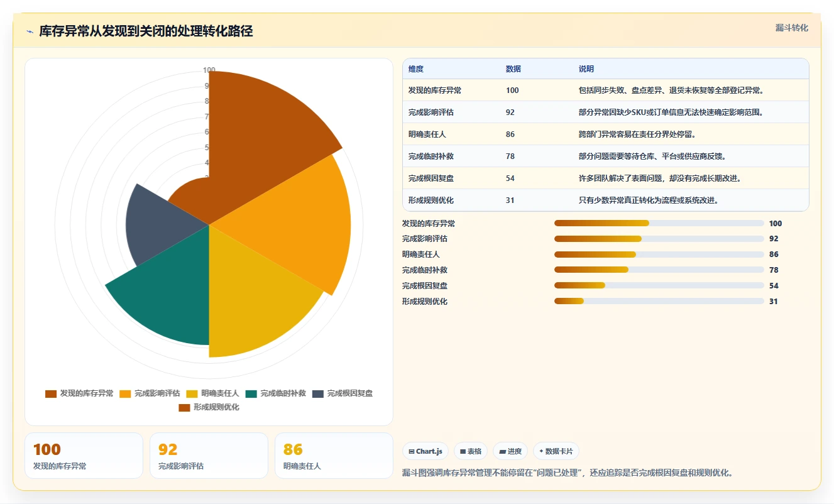The height and width of the screenshot is (504, 834).
Task: Click value 31 at the progress bar's end
Action: point(774,302)
